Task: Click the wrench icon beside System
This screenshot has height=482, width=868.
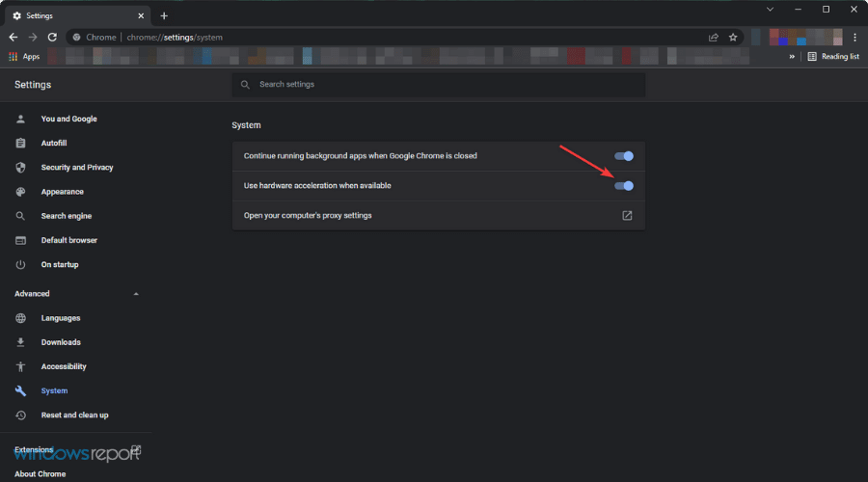Action: pyautogui.click(x=20, y=391)
